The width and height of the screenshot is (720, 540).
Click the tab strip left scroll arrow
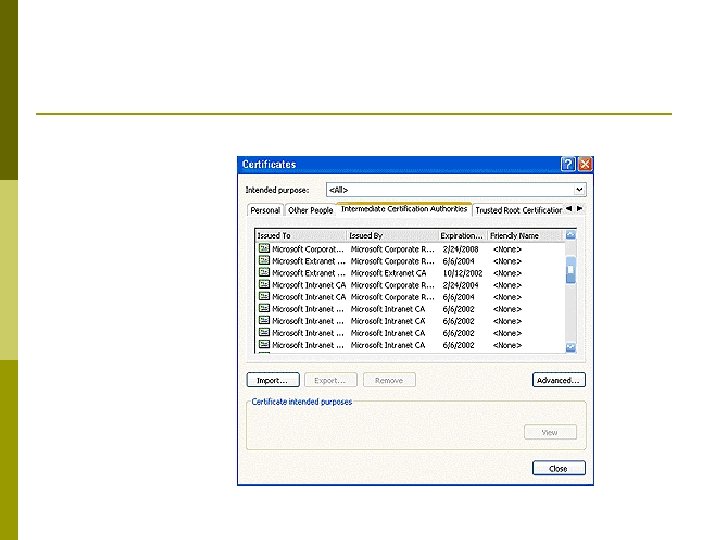(x=569, y=208)
